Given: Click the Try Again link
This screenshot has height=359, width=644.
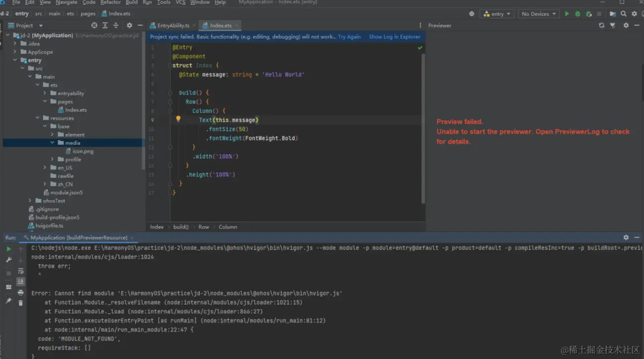Looking at the screenshot, I should point(350,37).
